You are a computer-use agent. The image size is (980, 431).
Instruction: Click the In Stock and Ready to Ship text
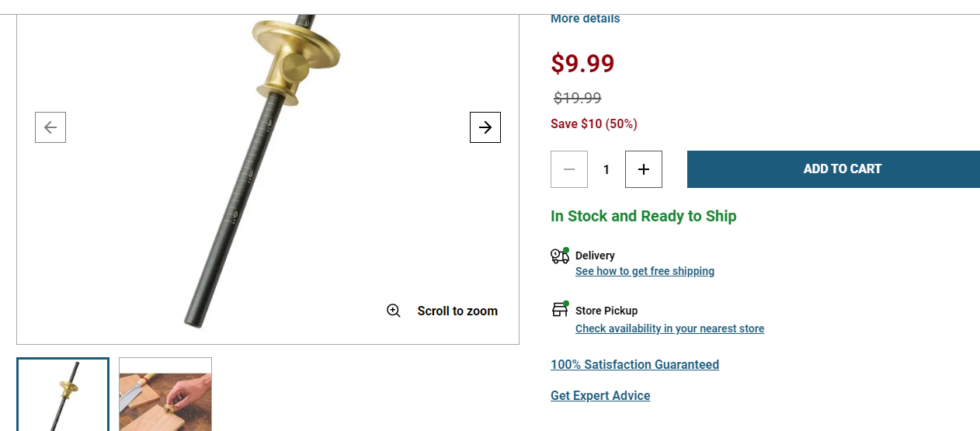[643, 216]
